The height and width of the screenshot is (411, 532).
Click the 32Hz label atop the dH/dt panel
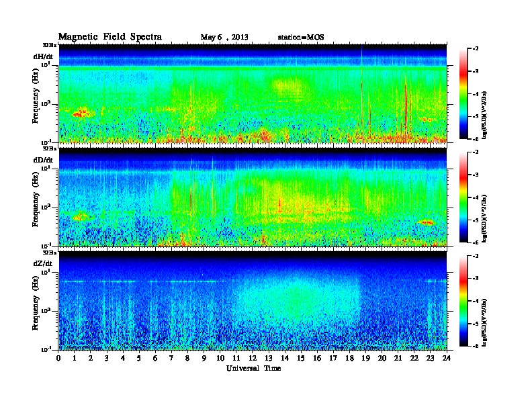(x=49, y=45)
